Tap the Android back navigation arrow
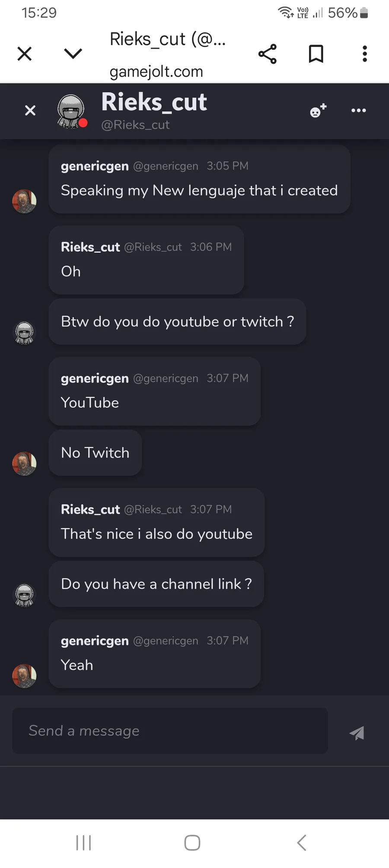The width and height of the screenshot is (389, 868). pos(302,842)
